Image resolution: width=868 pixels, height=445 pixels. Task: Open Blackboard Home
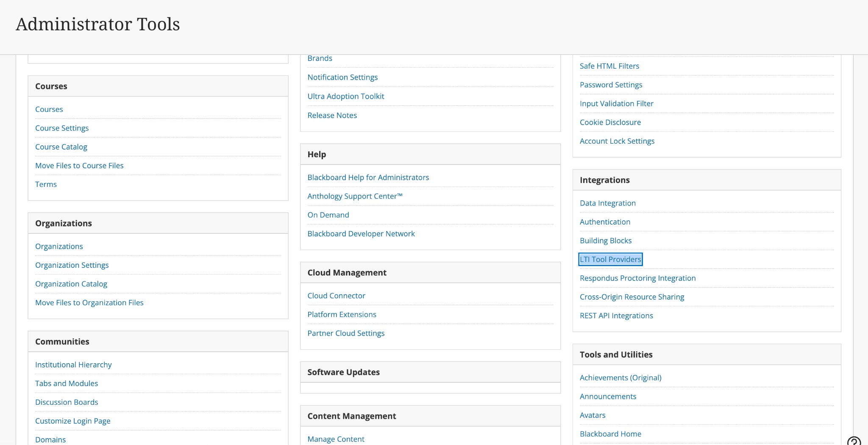click(x=611, y=434)
